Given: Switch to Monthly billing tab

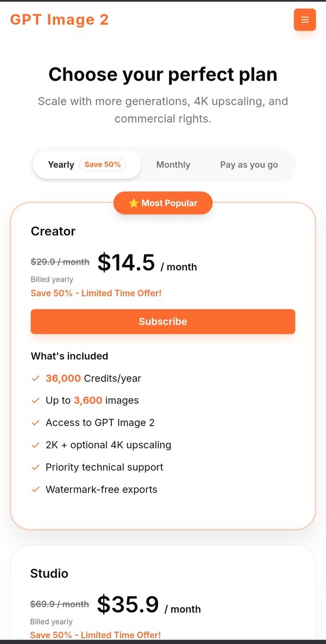Looking at the screenshot, I should (x=173, y=164).
